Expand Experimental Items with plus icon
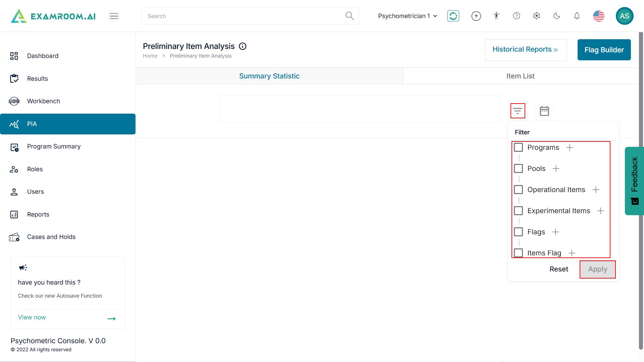644x362 pixels. (x=601, y=211)
